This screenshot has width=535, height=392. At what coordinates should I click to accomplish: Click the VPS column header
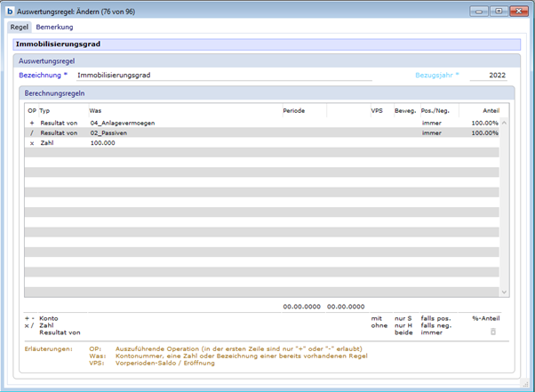click(x=377, y=110)
